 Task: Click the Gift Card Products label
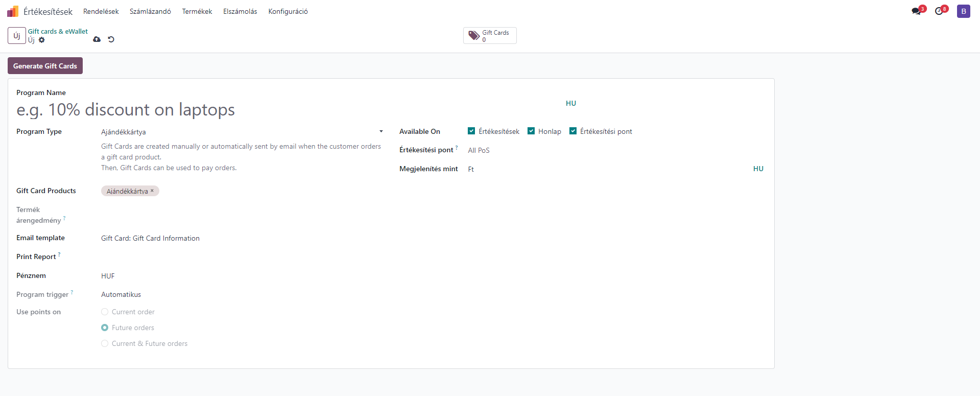[x=46, y=191]
